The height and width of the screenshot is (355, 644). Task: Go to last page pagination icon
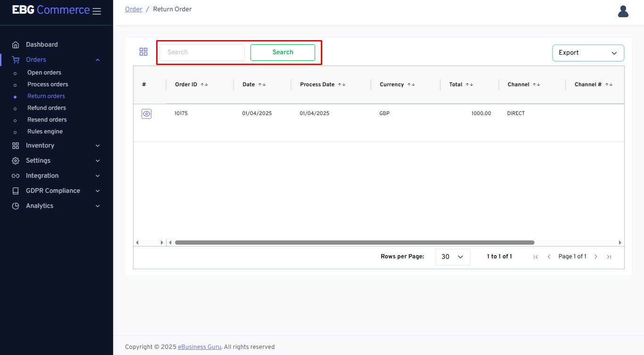tap(609, 257)
